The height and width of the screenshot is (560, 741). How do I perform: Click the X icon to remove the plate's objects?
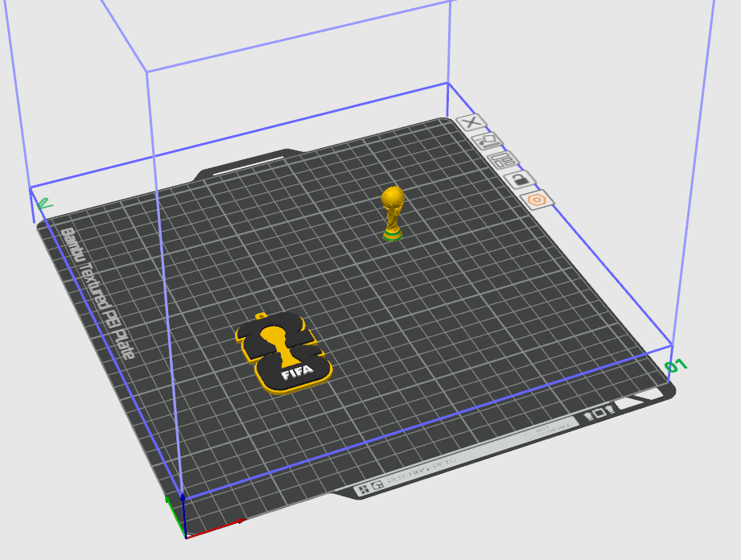click(471, 122)
